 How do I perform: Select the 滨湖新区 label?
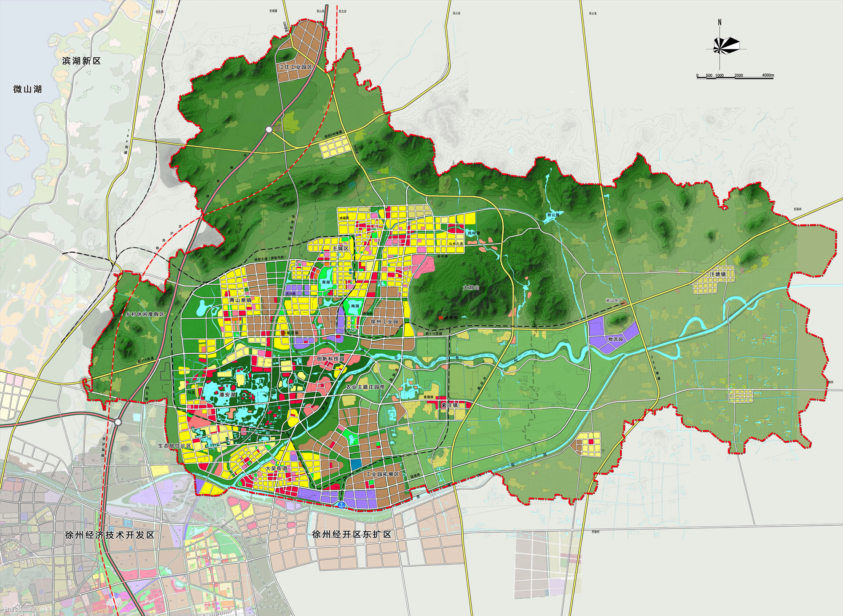pos(81,61)
